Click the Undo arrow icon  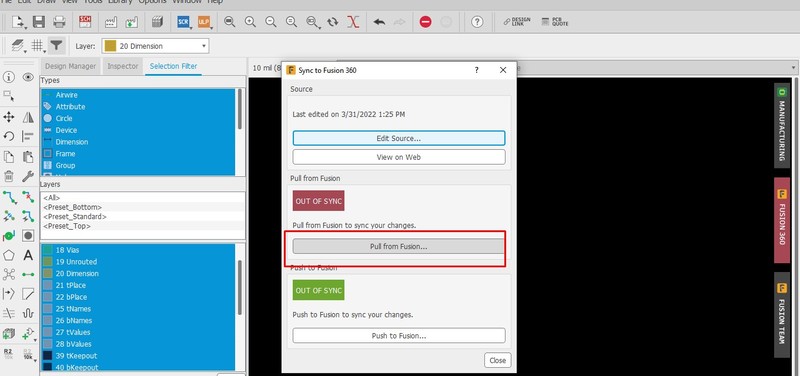pyautogui.click(x=379, y=22)
